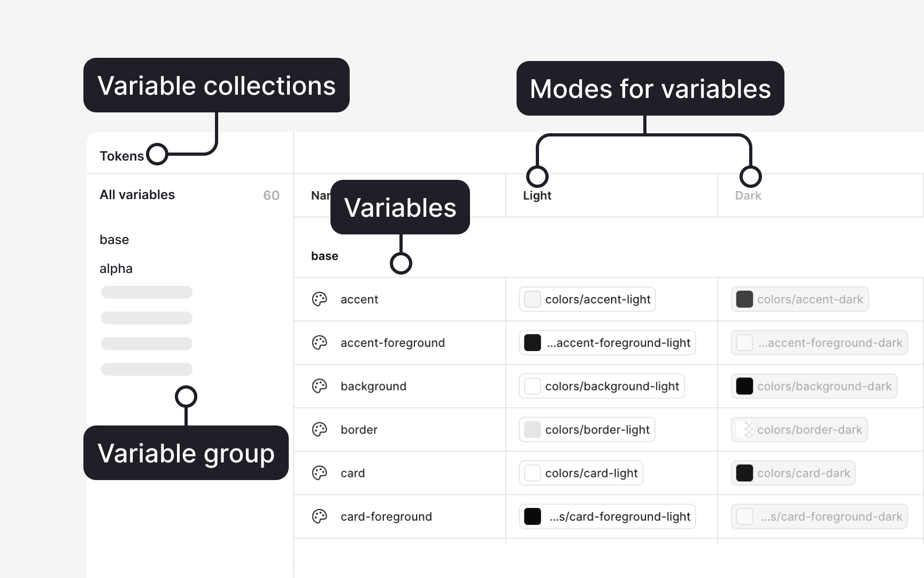Click the palette icon beside accent-foreground
The height and width of the screenshot is (578, 924).
(320, 343)
